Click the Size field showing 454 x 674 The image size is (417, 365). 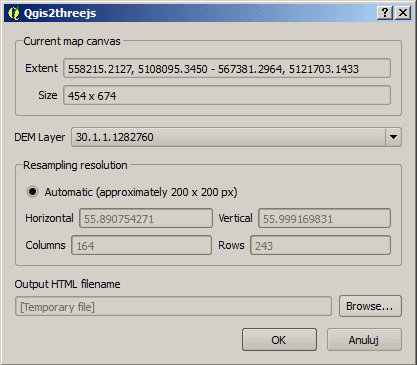[x=227, y=95]
